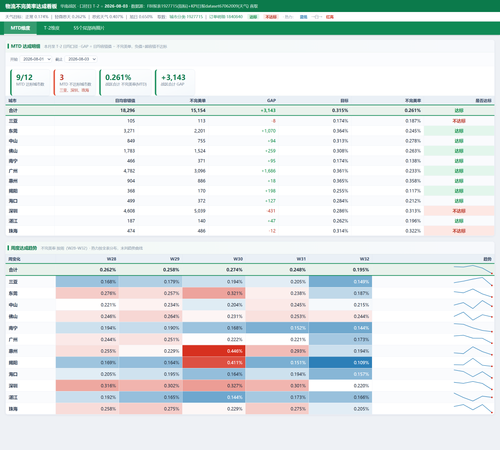500x450 pixels.
Task: Click the +3,143 GAP summary card
Action: point(175,82)
